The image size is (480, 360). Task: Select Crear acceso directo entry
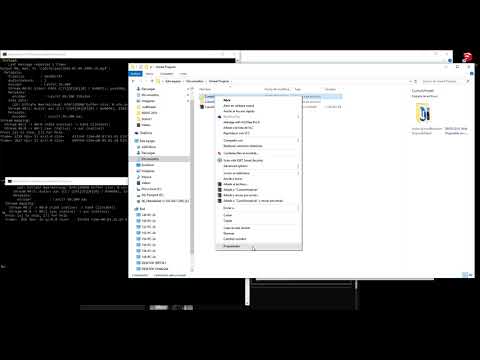(237, 228)
